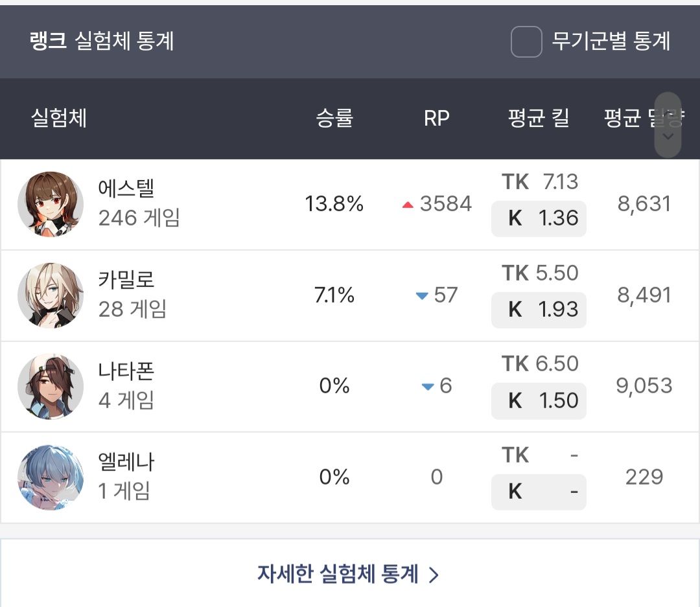
Task: Sort by the 평균 킬 column
Action: pos(539,119)
